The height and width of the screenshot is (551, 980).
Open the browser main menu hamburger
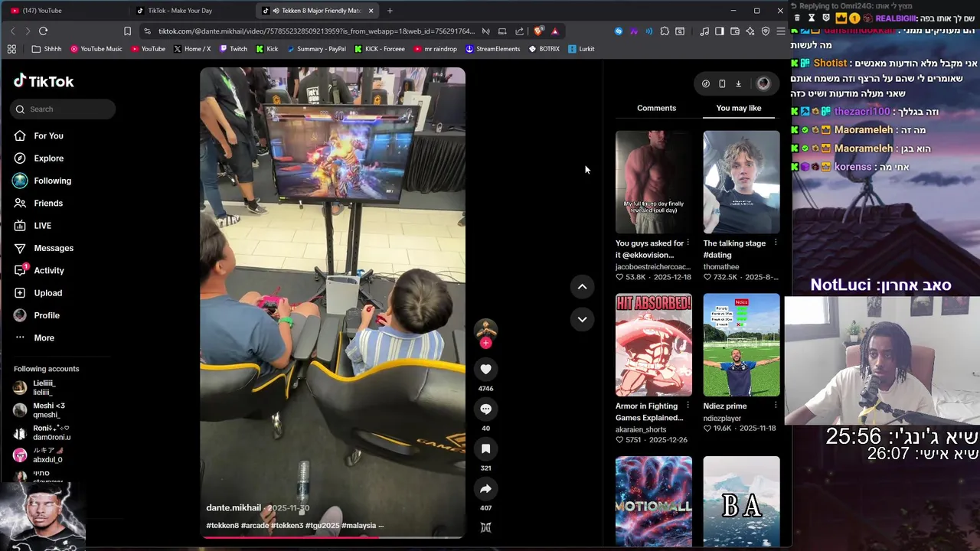[780, 31]
